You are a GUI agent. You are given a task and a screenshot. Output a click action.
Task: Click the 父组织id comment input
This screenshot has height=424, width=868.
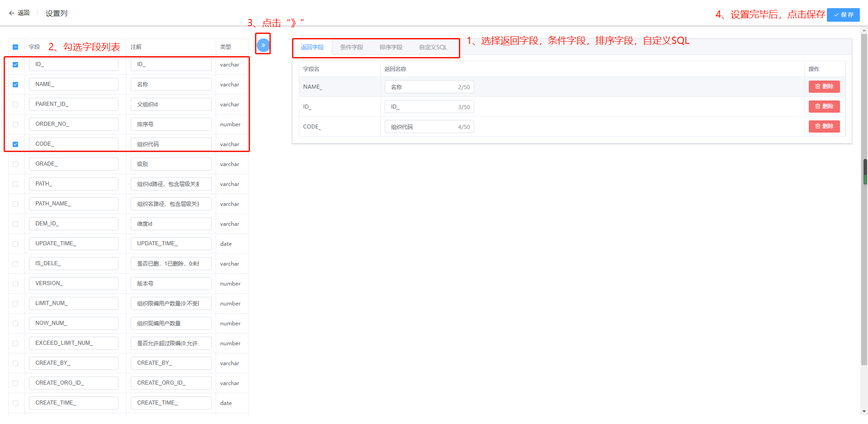pyautogui.click(x=171, y=104)
